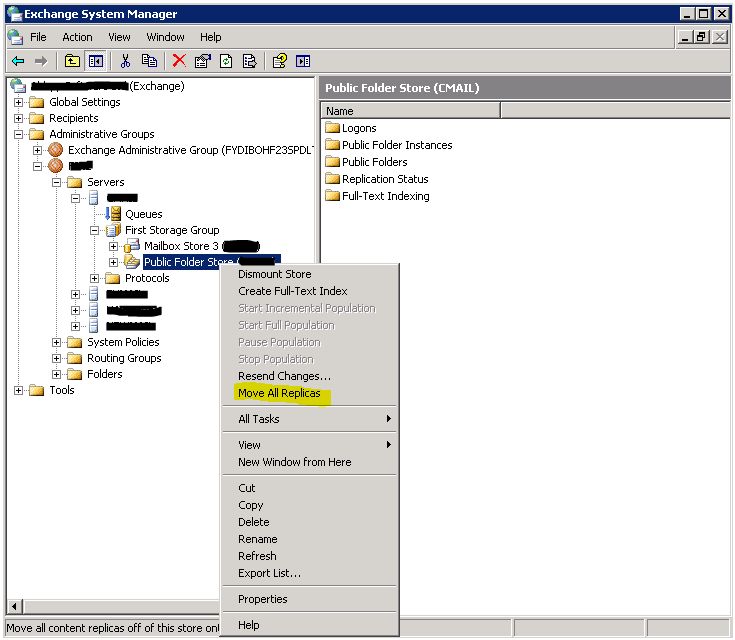Collapse the First Storage Group node

(94, 230)
